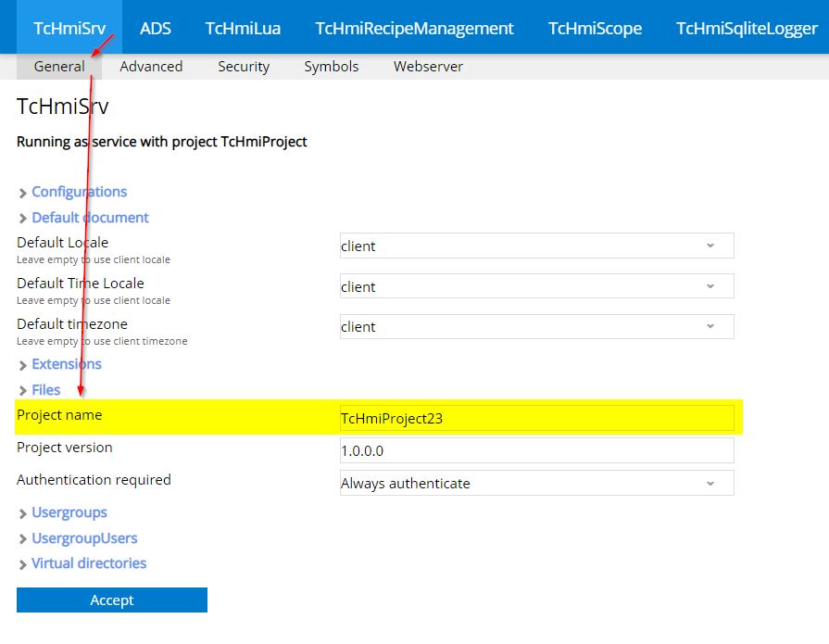
Task: Open the Webserver sub-tab
Action: pos(428,67)
